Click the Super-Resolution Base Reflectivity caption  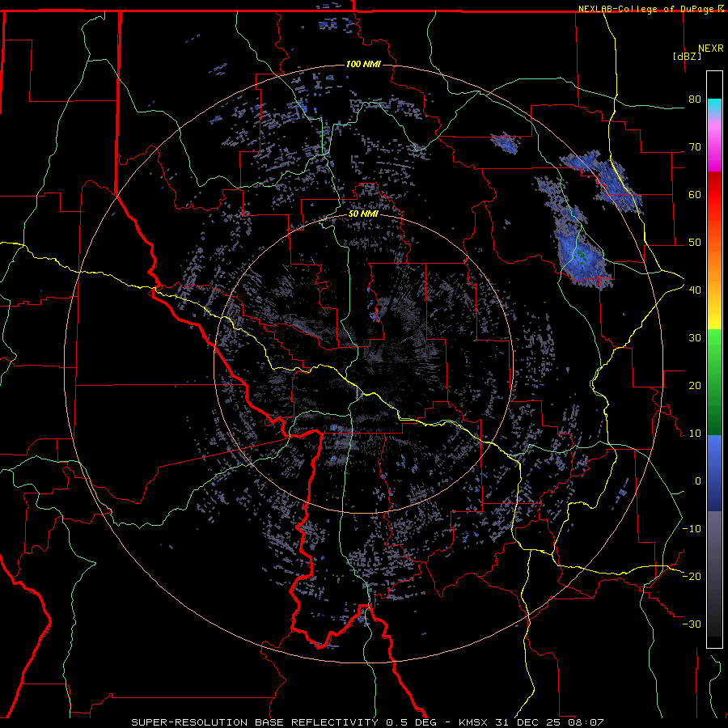[x=367, y=722]
